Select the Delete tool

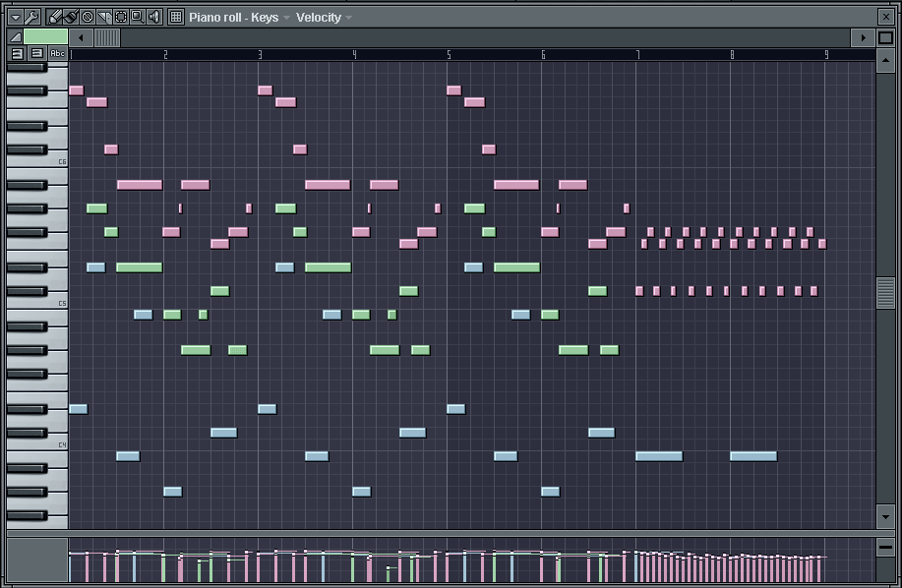88,17
